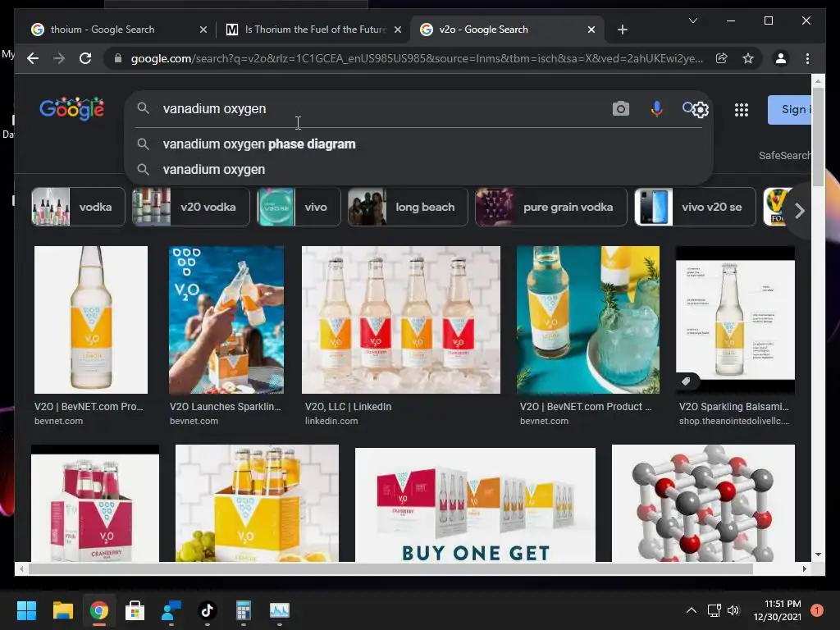This screenshot has width=840, height=630.
Task: Submit search with the blue magnifier button
Action: click(x=688, y=107)
